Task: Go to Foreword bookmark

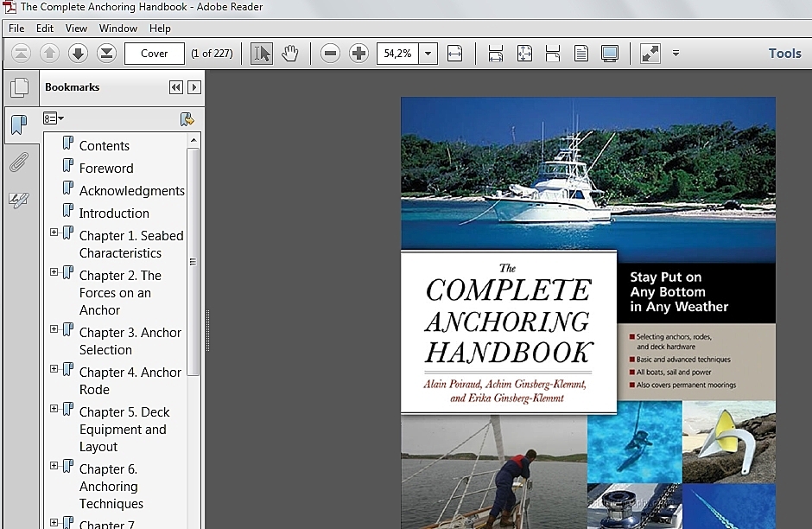Action: (106, 169)
